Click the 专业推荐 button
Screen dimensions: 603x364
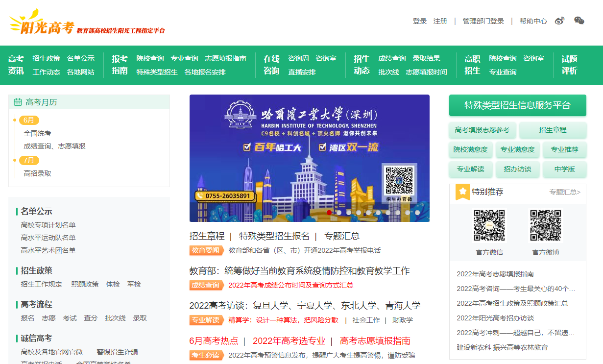click(x=565, y=149)
